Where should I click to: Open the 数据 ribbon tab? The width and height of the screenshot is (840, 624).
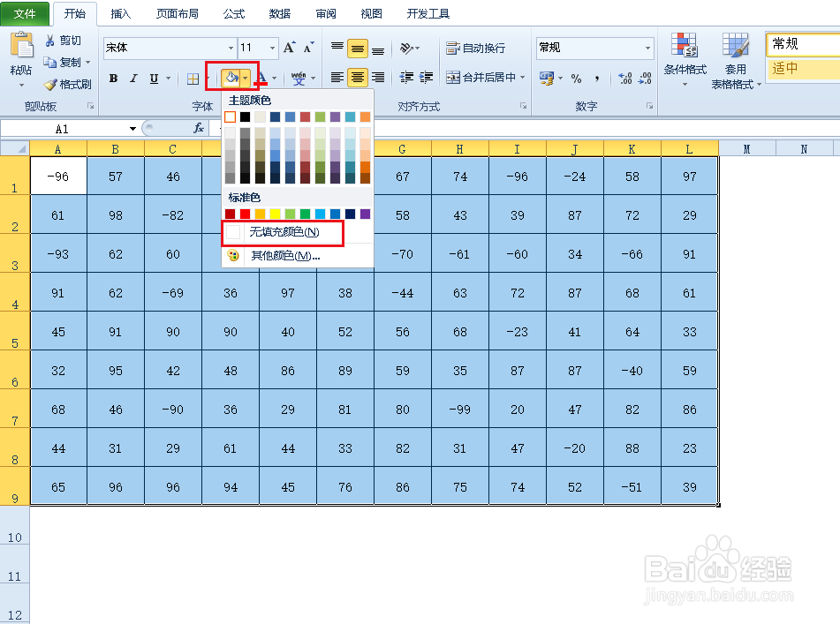(279, 13)
